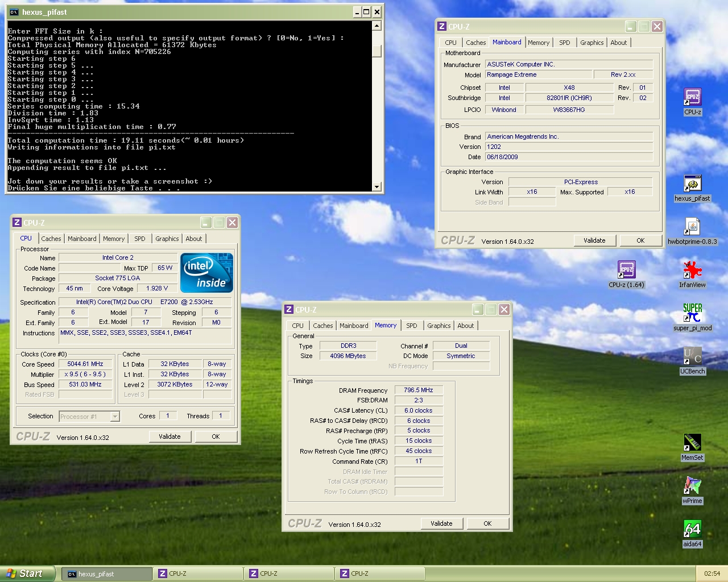This screenshot has width=728, height=582.
Task: Click the Rampage Extreme model field
Action: 539,75
